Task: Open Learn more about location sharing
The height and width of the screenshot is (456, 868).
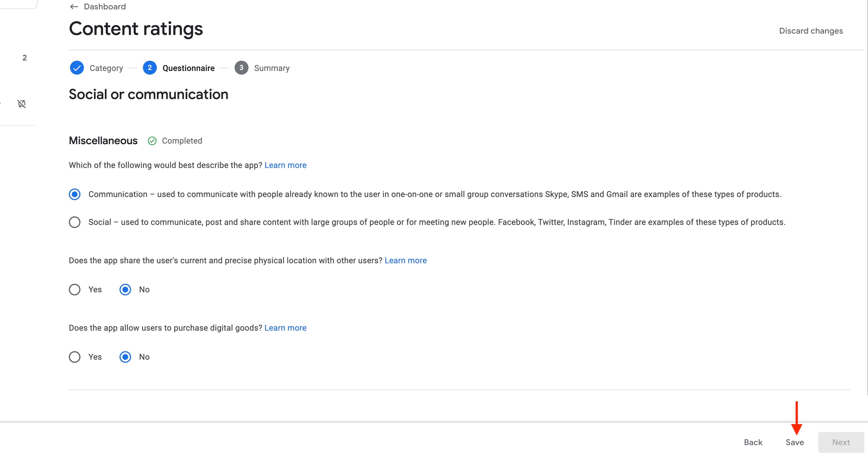Action: 405,260
